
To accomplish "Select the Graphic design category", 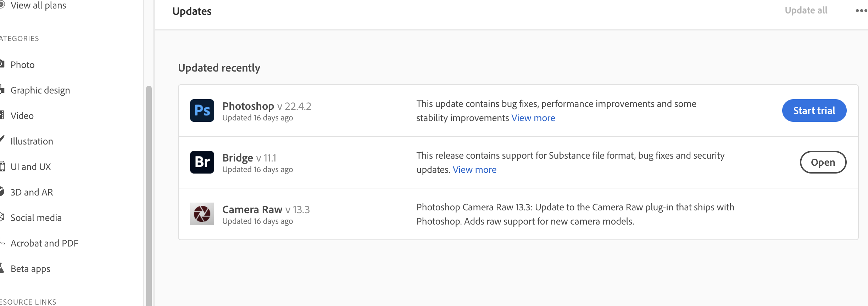I will click(x=40, y=90).
